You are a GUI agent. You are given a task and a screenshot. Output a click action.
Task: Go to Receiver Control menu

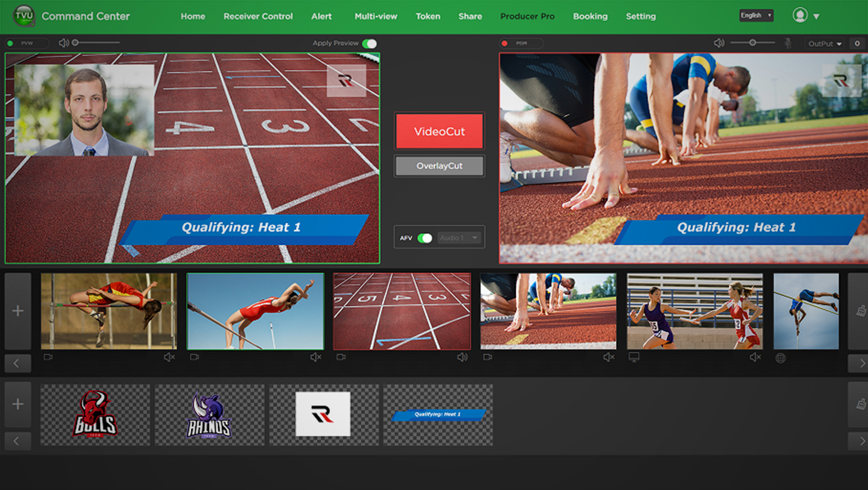click(258, 16)
